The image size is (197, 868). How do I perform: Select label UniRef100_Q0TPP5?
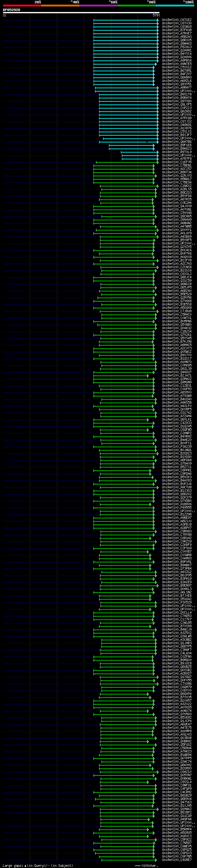tap(177, 758)
